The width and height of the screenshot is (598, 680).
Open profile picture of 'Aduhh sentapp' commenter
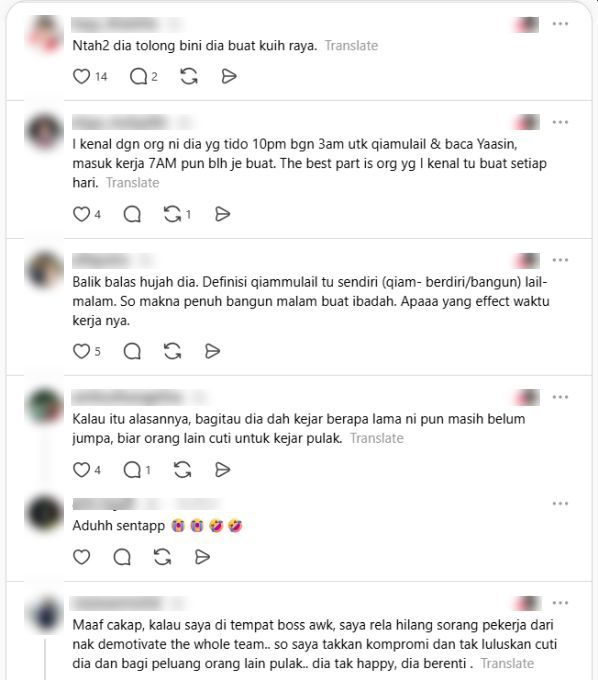45,514
